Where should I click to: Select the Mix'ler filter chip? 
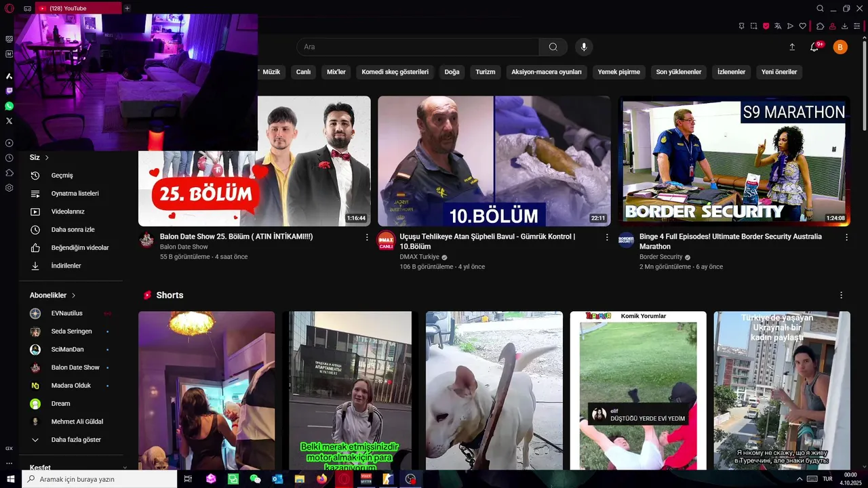coord(336,72)
